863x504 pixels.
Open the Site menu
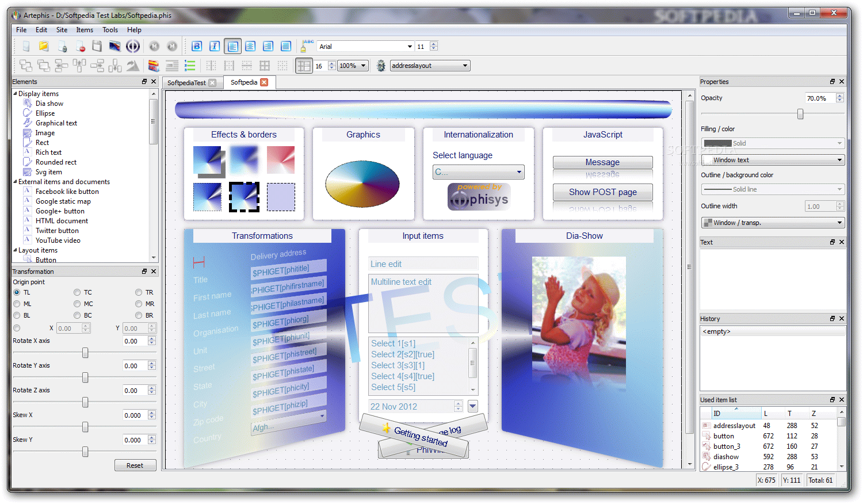click(x=62, y=30)
